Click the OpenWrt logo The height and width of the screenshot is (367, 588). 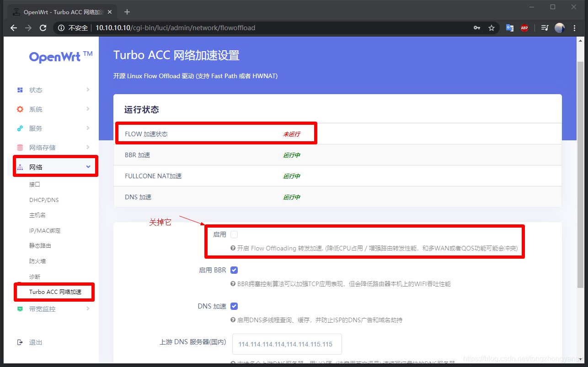[61, 56]
